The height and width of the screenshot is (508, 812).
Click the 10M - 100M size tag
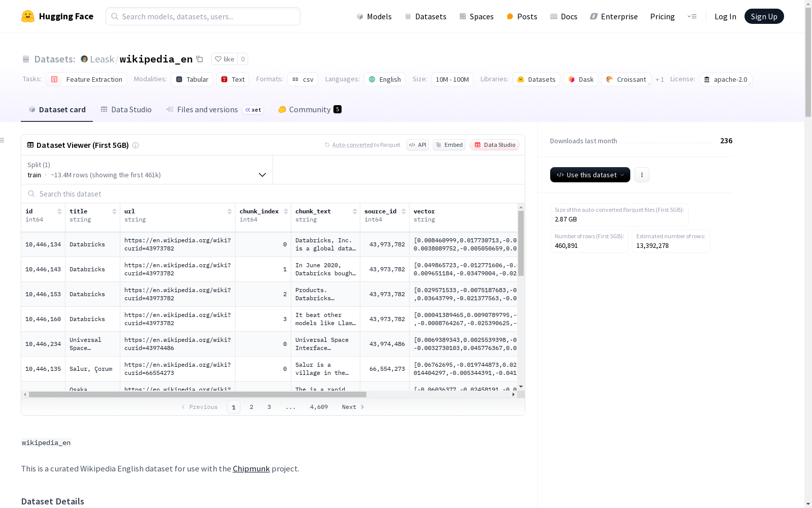coord(452,79)
